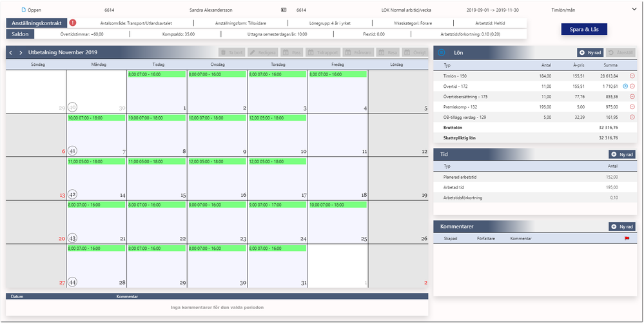Select the shift on Tuesday the 1st
644x324 pixels.
[157, 74]
